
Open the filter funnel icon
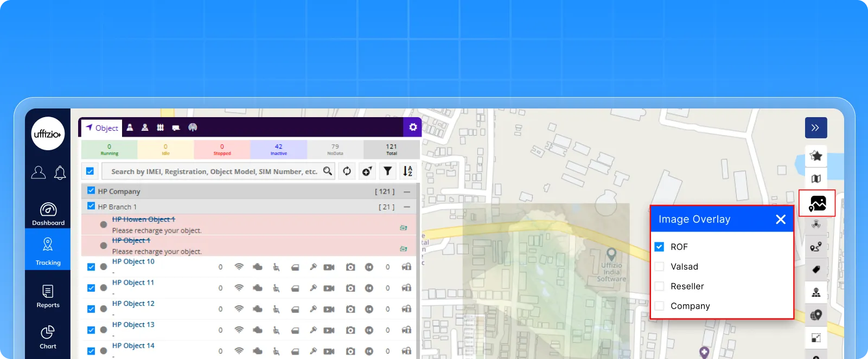[387, 171]
